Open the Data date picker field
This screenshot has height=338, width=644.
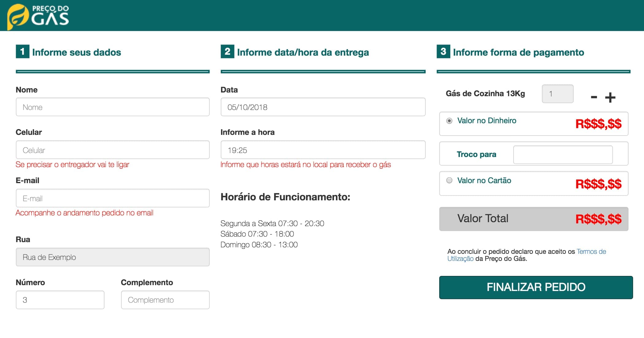323,107
